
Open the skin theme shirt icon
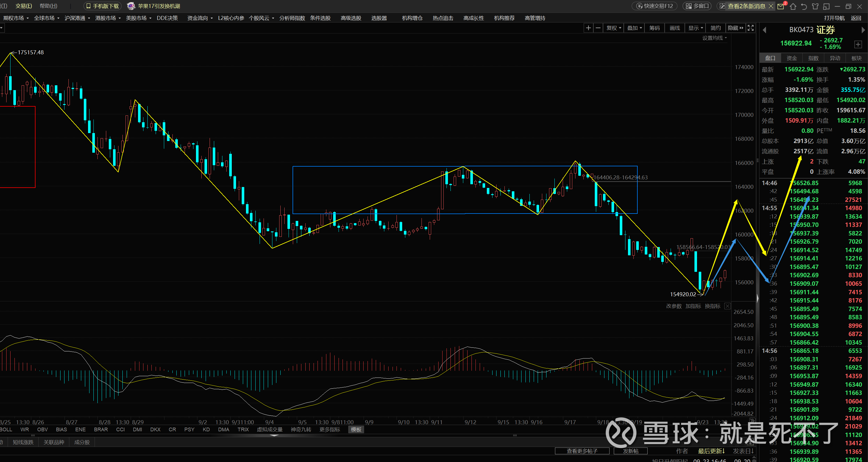(x=815, y=7)
